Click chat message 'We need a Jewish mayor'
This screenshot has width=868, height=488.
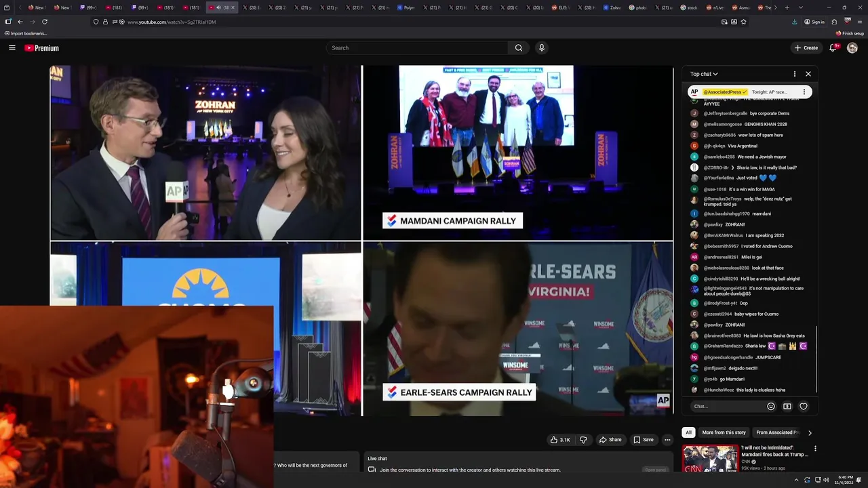(762, 157)
